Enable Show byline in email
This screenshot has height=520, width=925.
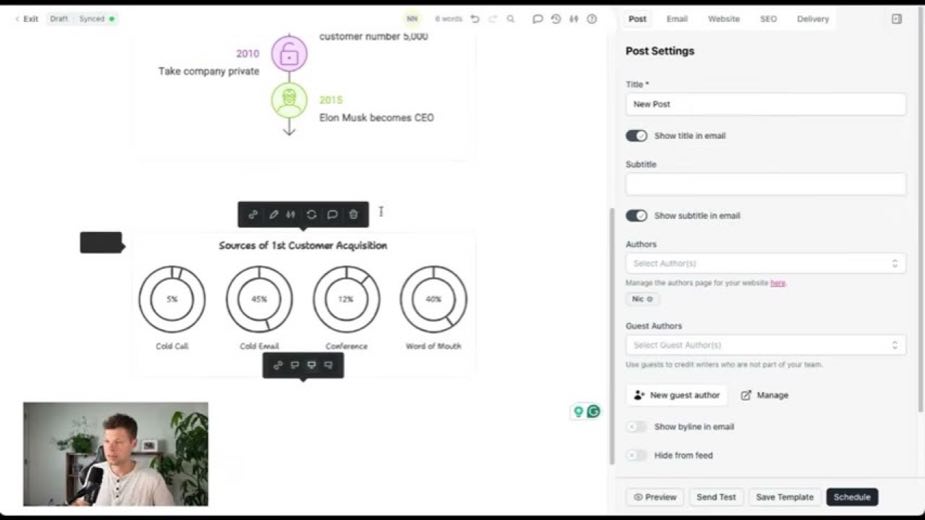pyautogui.click(x=637, y=427)
